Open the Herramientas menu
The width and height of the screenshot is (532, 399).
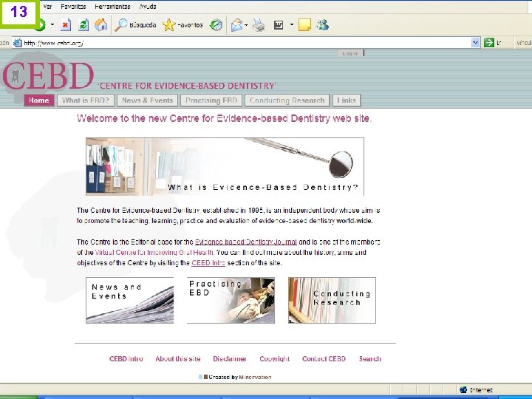coord(112,7)
